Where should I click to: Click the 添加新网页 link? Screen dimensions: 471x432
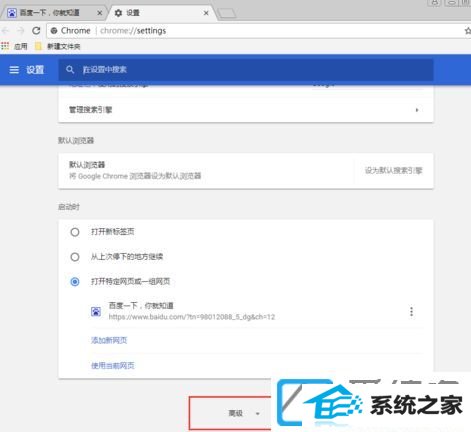[109, 340]
